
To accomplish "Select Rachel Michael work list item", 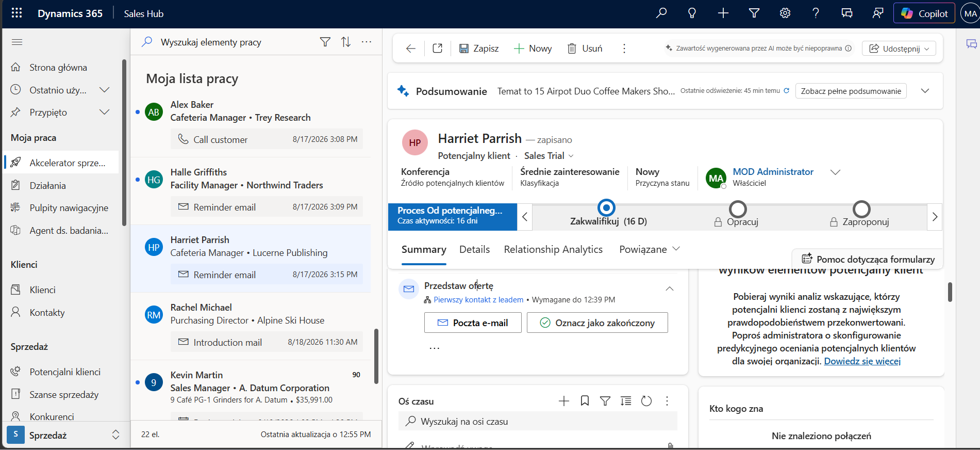I will [x=251, y=326].
